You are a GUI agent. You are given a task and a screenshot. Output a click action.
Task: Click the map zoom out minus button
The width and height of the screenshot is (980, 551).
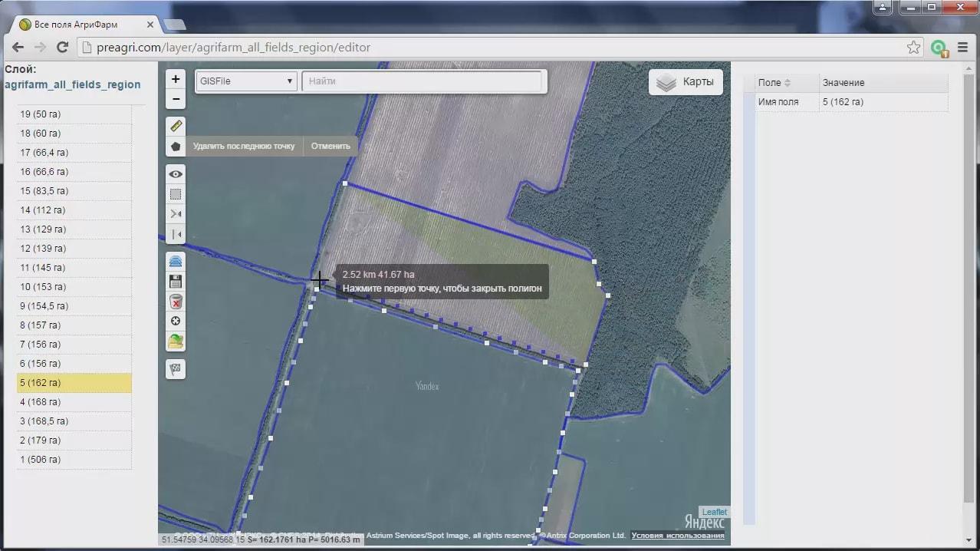[176, 99]
